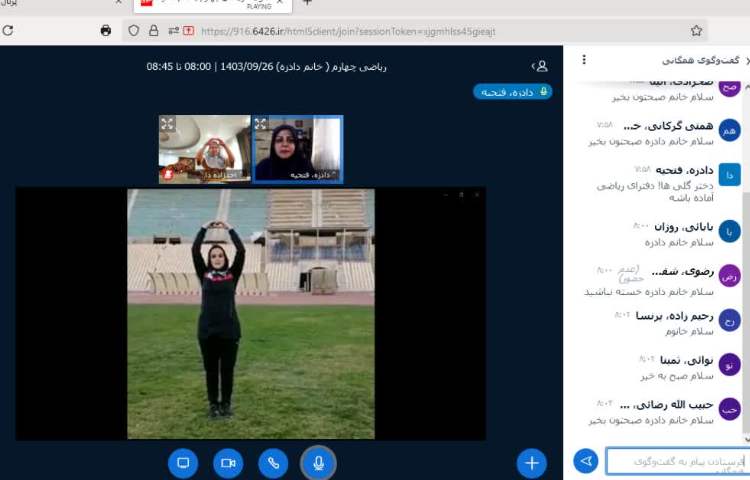
Task: Open site permissions icon in address bar
Action: [173, 31]
